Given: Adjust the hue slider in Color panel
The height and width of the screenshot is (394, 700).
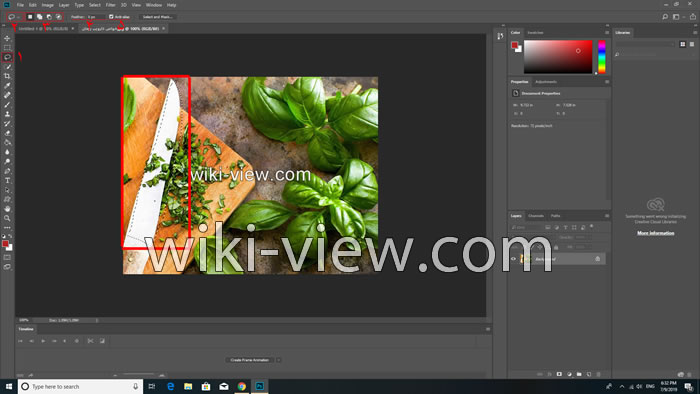Looking at the screenshot, I should point(602,57).
